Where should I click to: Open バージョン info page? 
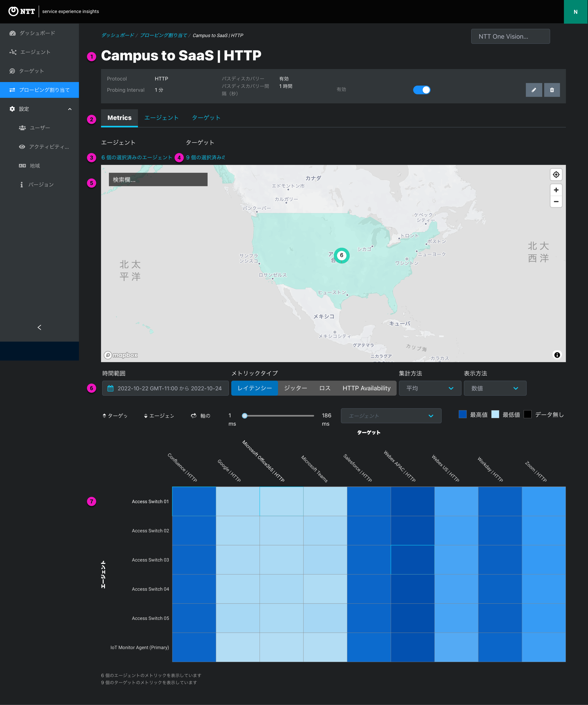click(39, 185)
